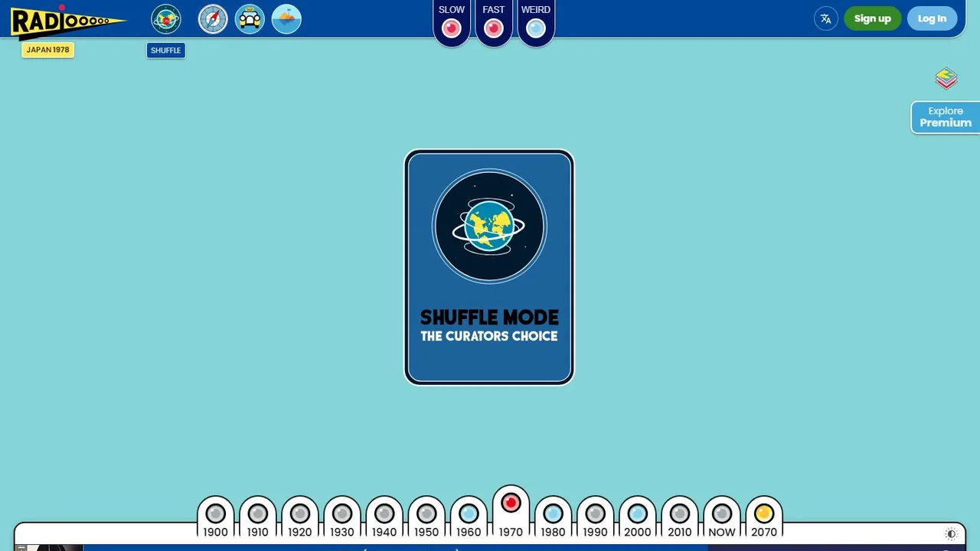Screen dimensions: 980x551
Task: Open the language translate icon
Action: tap(825, 19)
